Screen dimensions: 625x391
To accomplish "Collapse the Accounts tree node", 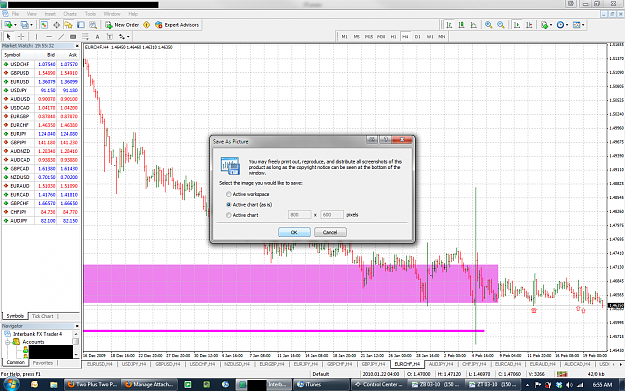I will [x=7, y=342].
